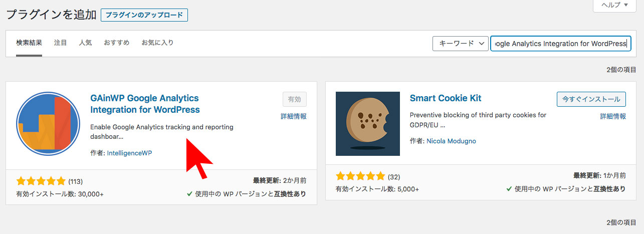644x234 pixels.
Task: Open the お気に入り tab
Action: point(157,43)
